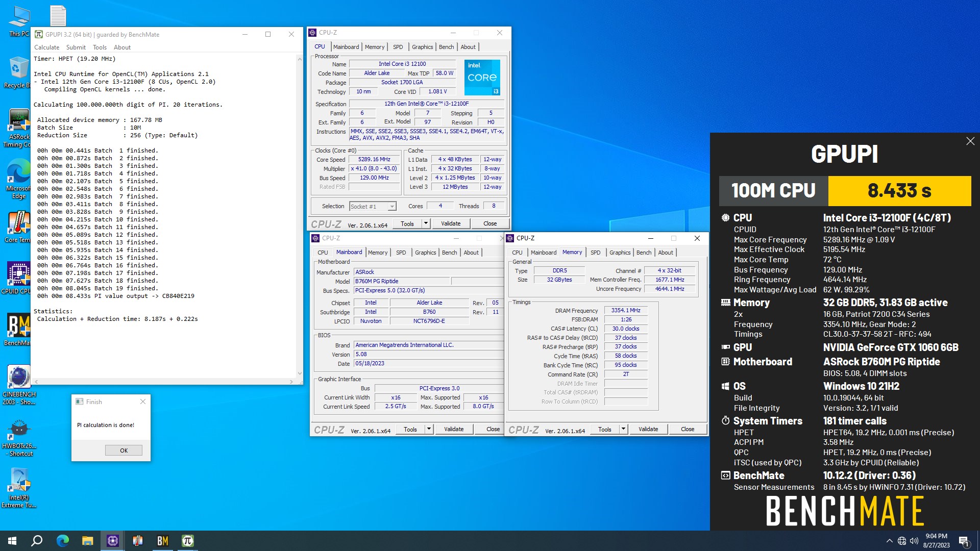Open Intel Extreme Tuning Utility icon
The image size is (980, 551).
tap(19, 488)
